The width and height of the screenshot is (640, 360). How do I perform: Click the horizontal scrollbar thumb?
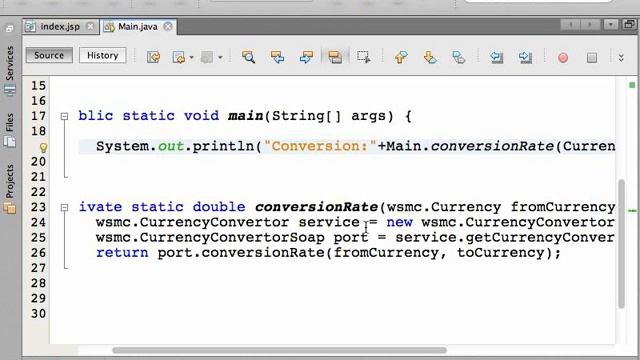point(279,350)
